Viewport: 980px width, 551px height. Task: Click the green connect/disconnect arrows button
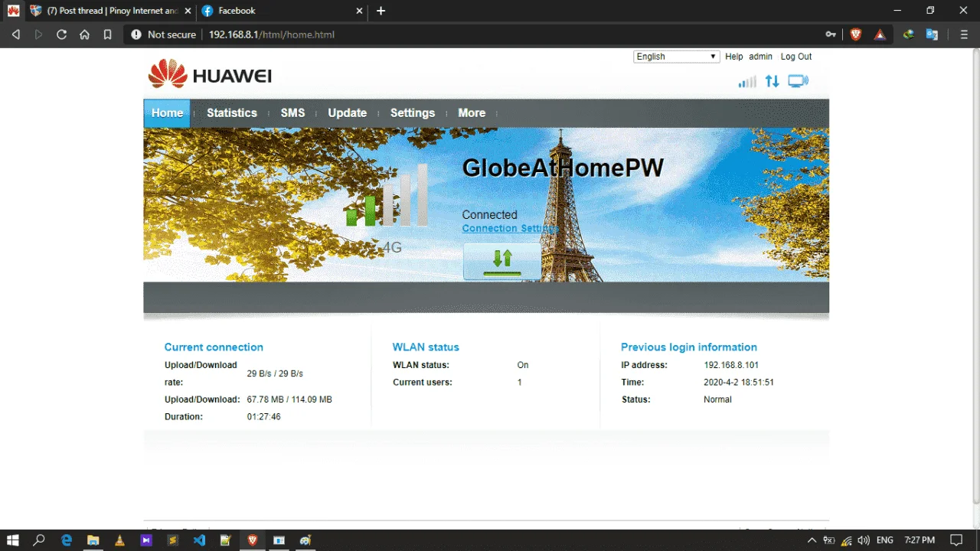tap(502, 262)
